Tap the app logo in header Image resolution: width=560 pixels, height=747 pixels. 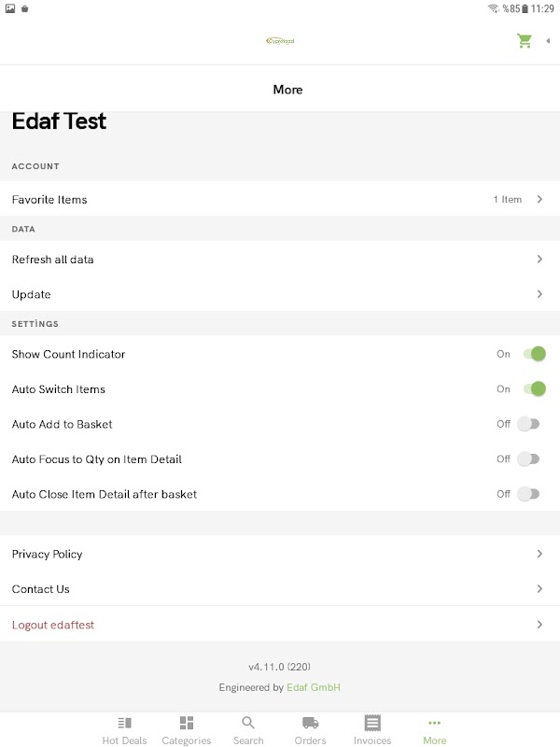[280, 41]
